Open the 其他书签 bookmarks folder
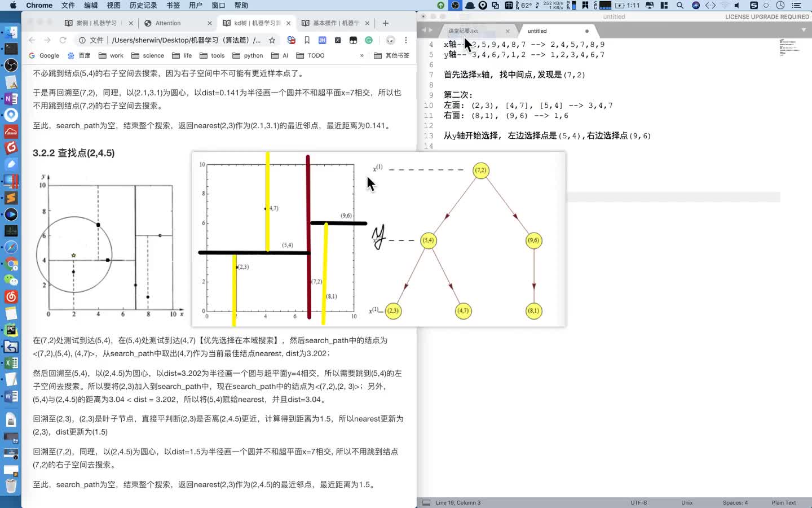The image size is (812, 508). [392, 55]
